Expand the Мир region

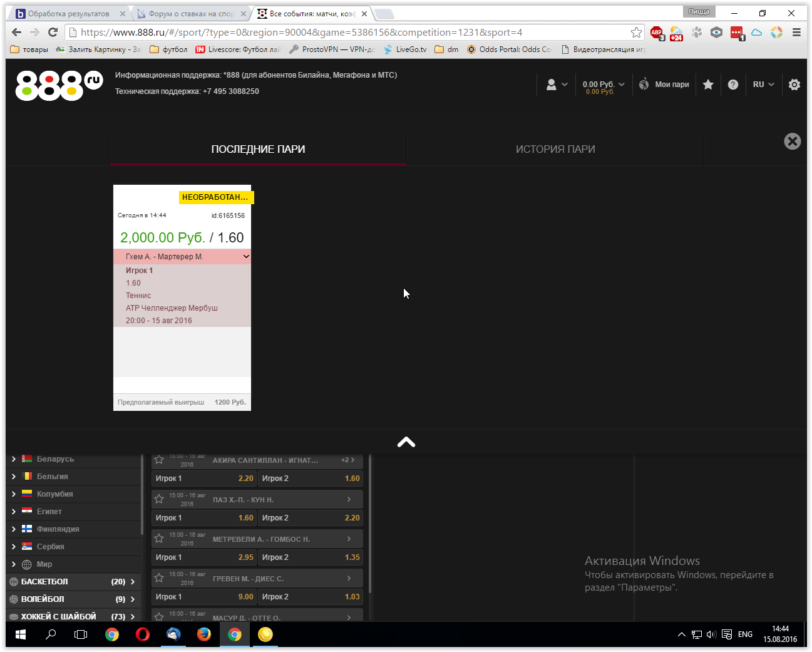click(14, 564)
